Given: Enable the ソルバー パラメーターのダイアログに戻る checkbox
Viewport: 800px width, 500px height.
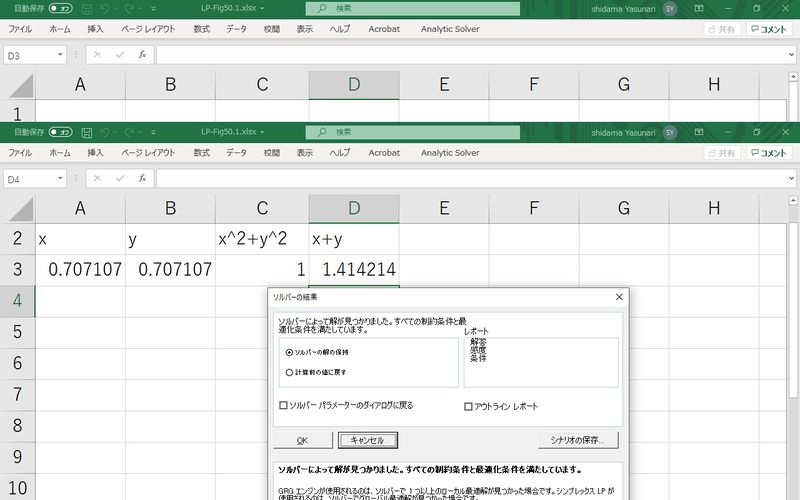Looking at the screenshot, I should click(283, 406).
